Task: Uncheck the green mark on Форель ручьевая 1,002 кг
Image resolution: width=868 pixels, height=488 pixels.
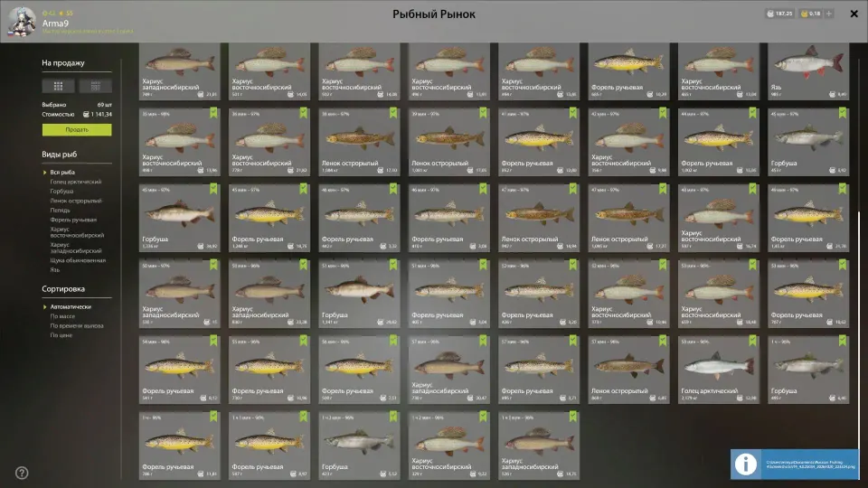Action: click(x=752, y=113)
